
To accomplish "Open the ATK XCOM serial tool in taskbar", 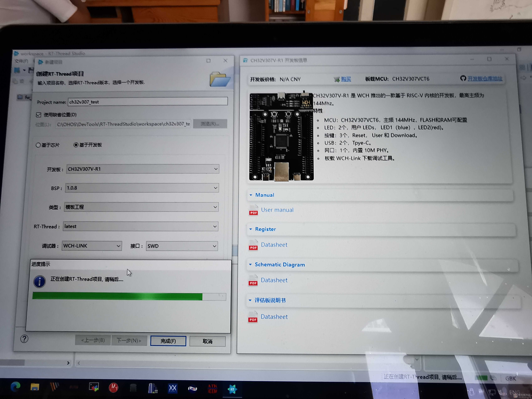I will coord(213,388).
